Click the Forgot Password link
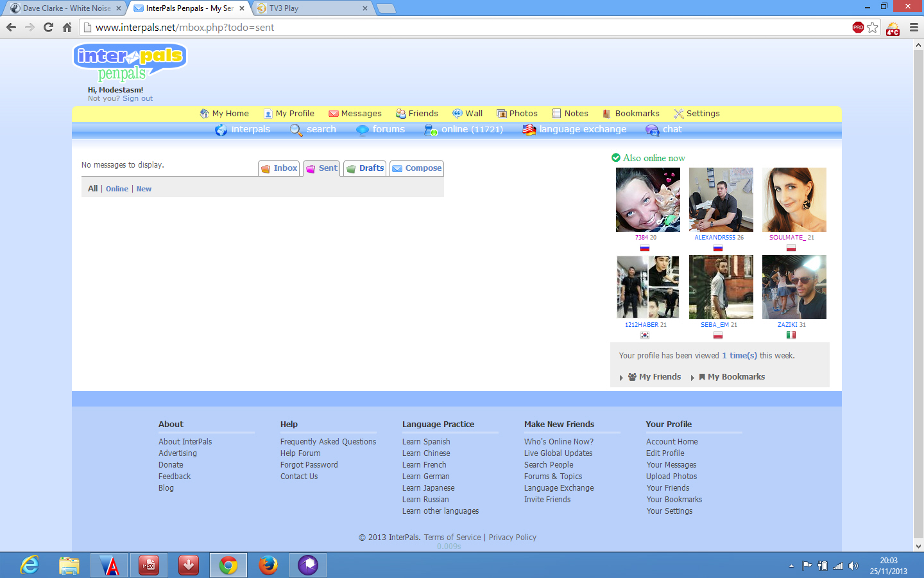The width and height of the screenshot is (924, 578). point(309,465)
